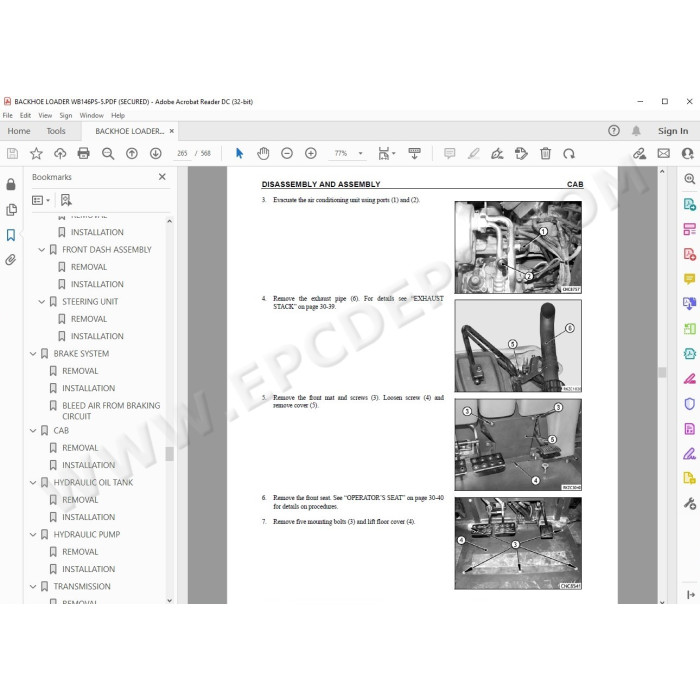Zoom in with the plus icon

point(311,154)
